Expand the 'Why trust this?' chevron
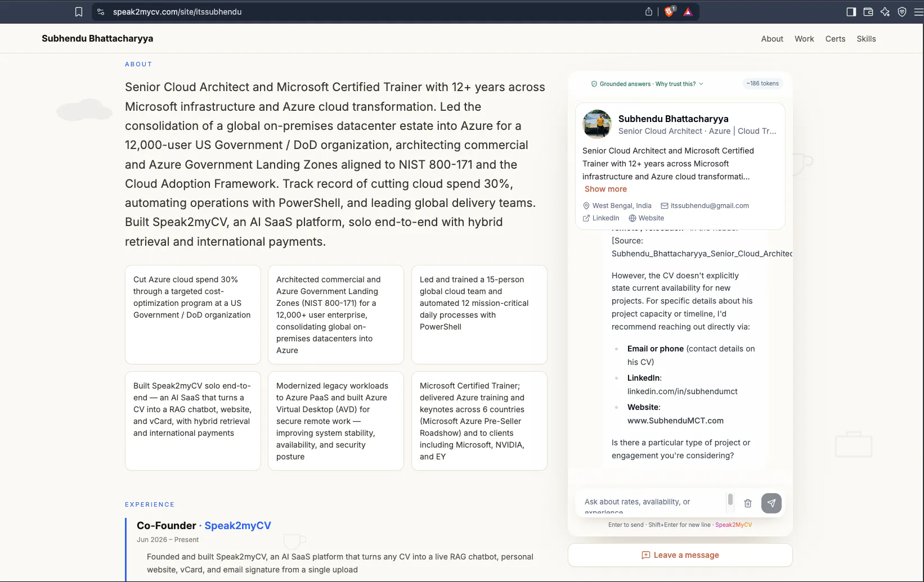The height and width of the screenshot is (582, 924). [x=701, y=84]
